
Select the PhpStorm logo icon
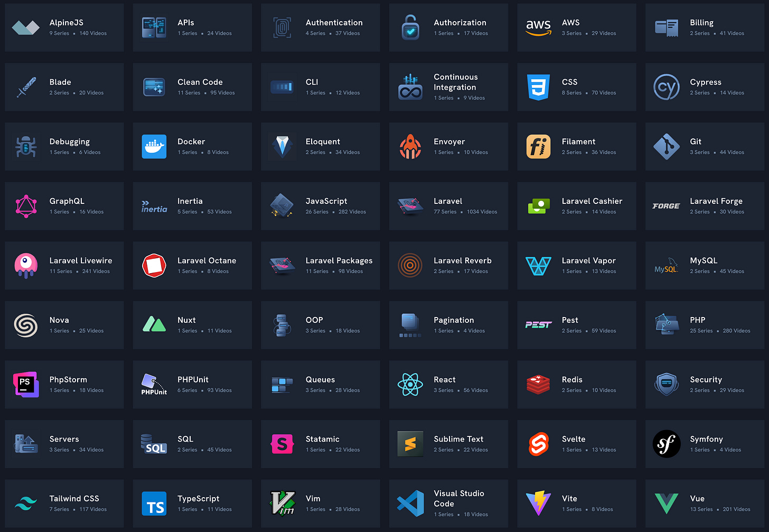coord(26,385)
